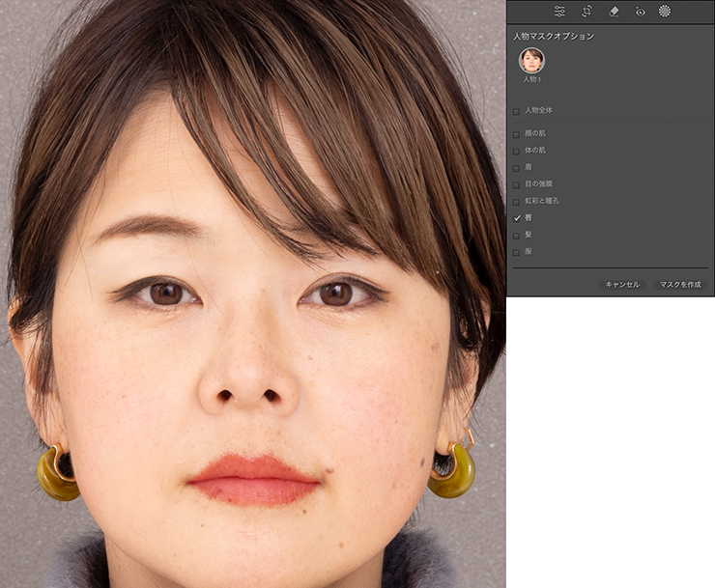Click the キャンセル button
The height and width of the screenshot is (588, 715).
(x=621, y=285)
